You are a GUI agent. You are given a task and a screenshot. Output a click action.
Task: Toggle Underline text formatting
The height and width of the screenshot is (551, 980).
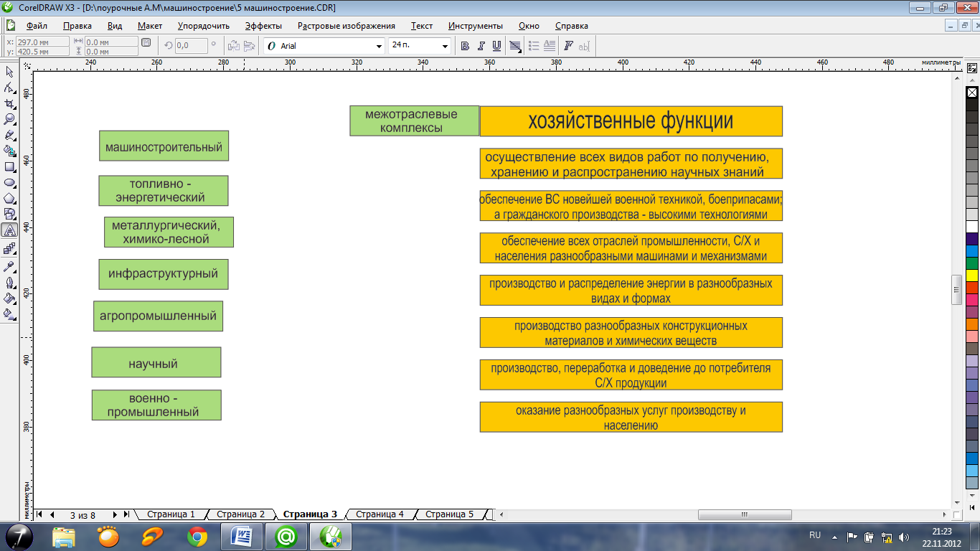pyautogui.click(x=496, y=46)
